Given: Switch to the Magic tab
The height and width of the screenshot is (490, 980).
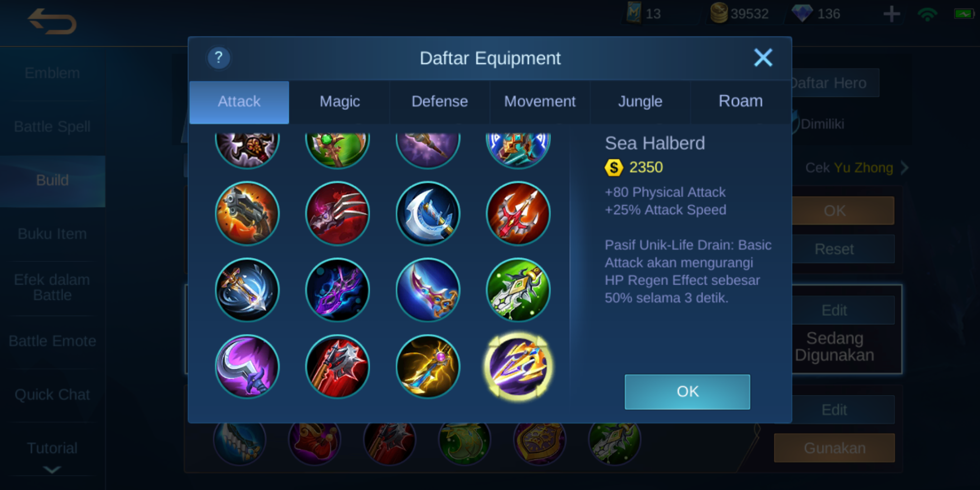Looking at the screenshot, I should 339,102.
